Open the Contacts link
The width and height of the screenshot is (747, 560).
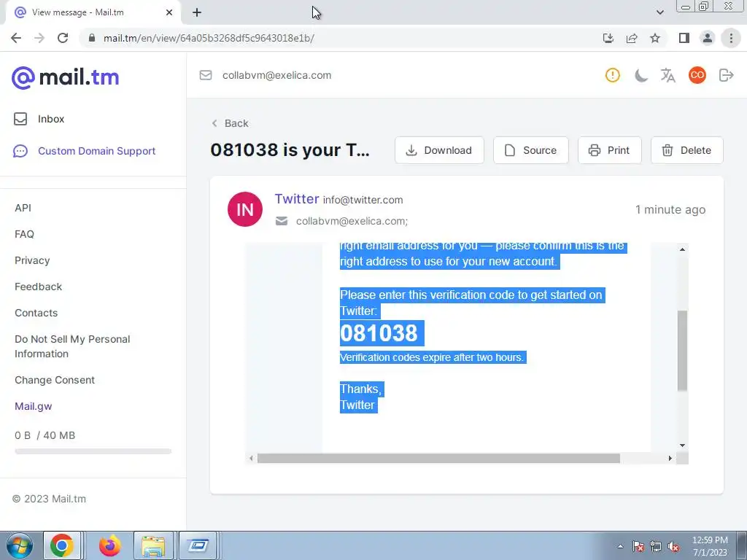click(x=36, y=312)
